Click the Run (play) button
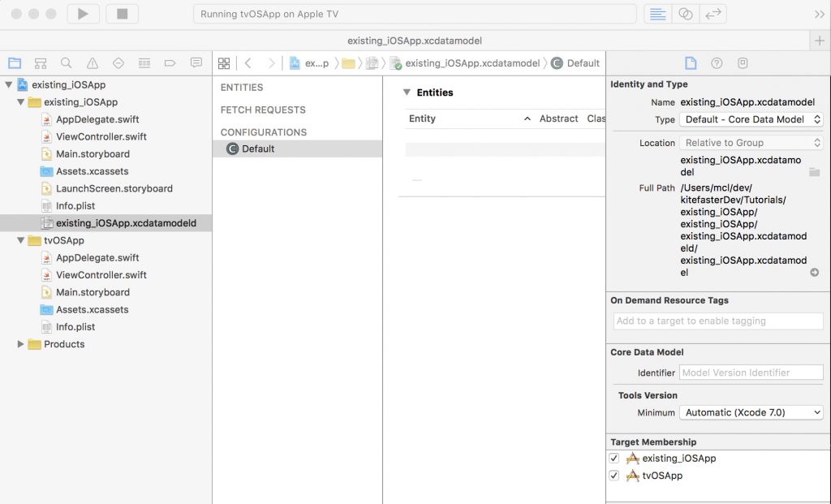 (x=84, y=14)
